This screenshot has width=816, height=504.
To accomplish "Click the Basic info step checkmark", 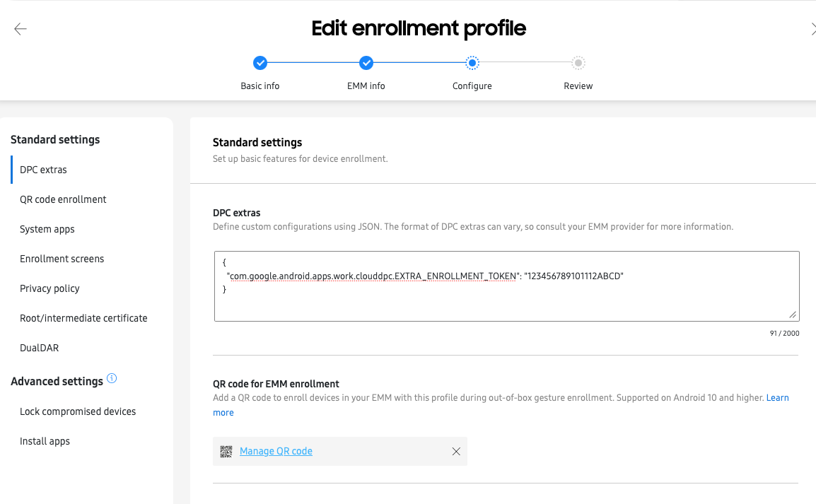I will point(260,63).
